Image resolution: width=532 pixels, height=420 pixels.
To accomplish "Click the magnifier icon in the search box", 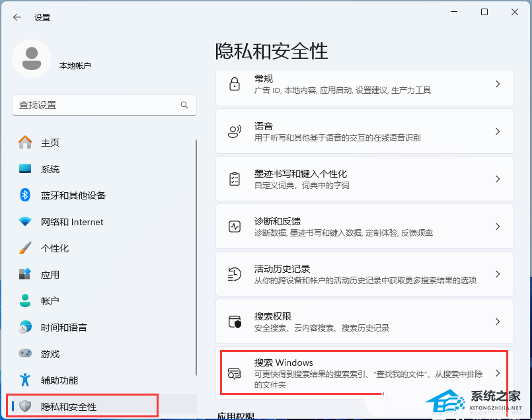I will point(184,105).
